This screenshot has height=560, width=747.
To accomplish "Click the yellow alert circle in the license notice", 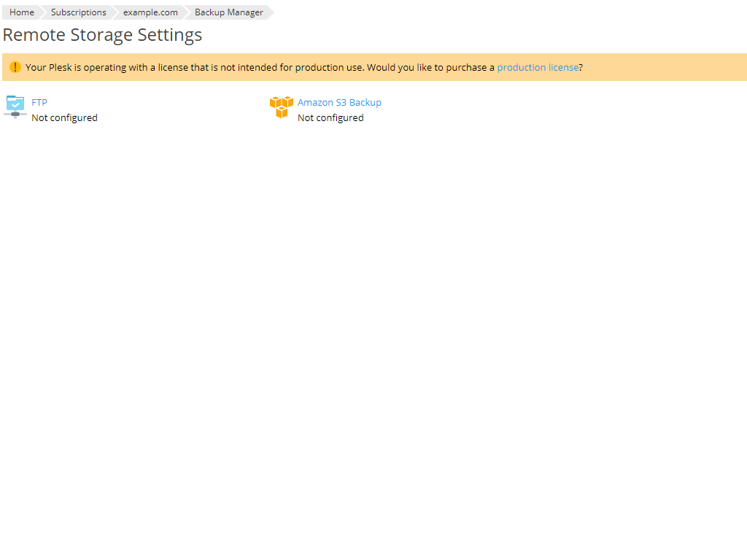I will [x=15, y=66].
